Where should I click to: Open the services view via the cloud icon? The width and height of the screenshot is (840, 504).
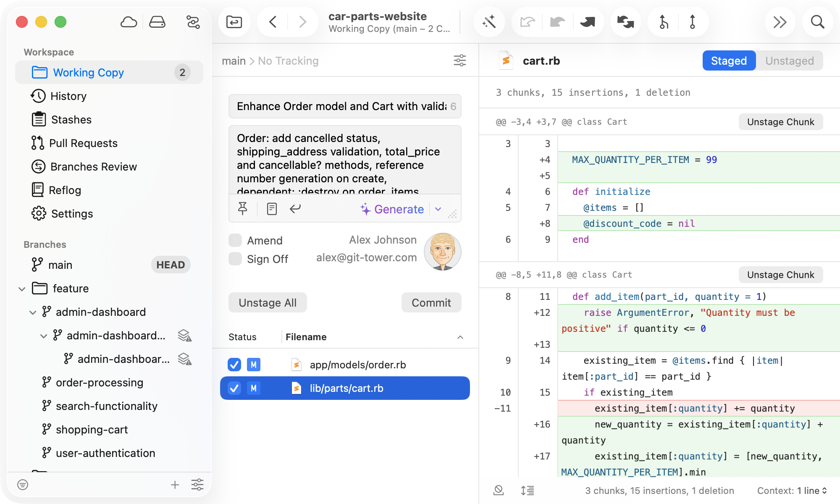129,22
